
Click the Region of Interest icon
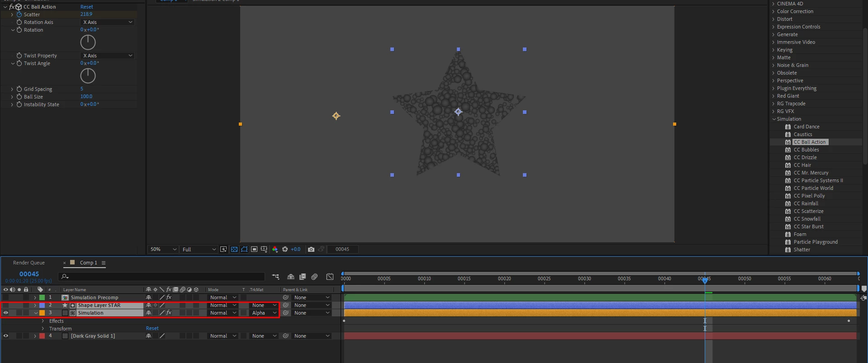coord(254,249)
